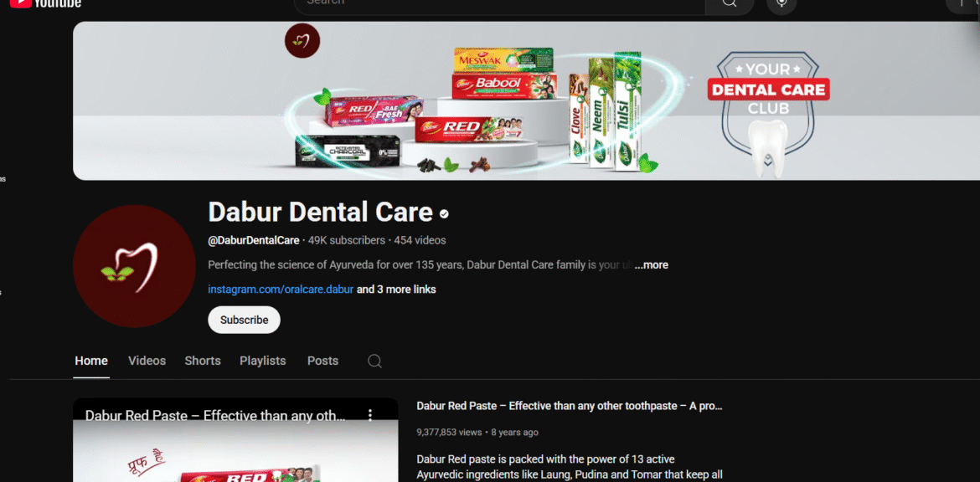Open the Dabur Red Paste video title link
Viewport: 980px width, 482px height.
(x=569, y=406)
